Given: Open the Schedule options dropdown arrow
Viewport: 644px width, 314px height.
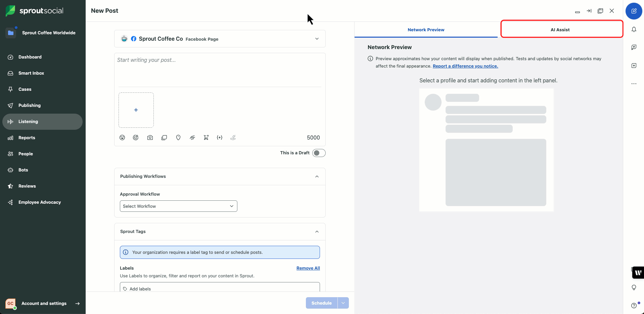Looking at the screenshot, I should pos(343,303).
